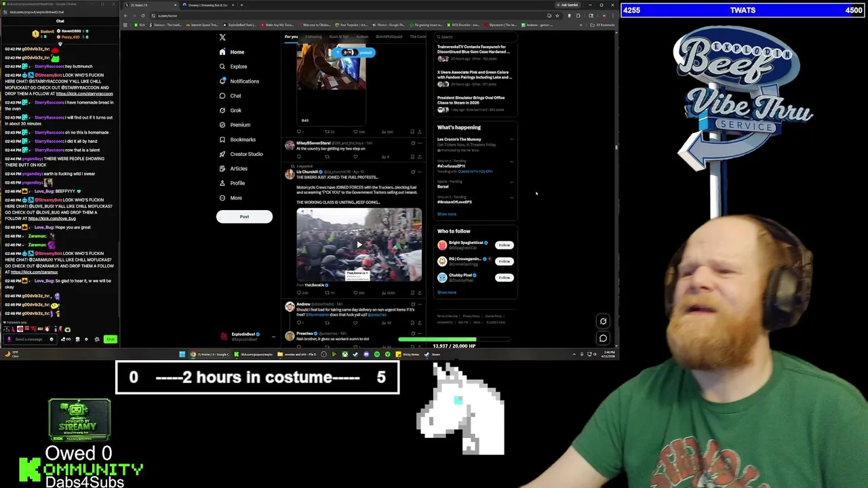Open options for Lee Cronin's The Mummy trend
868x488 pixels.
tap(511, 140)
